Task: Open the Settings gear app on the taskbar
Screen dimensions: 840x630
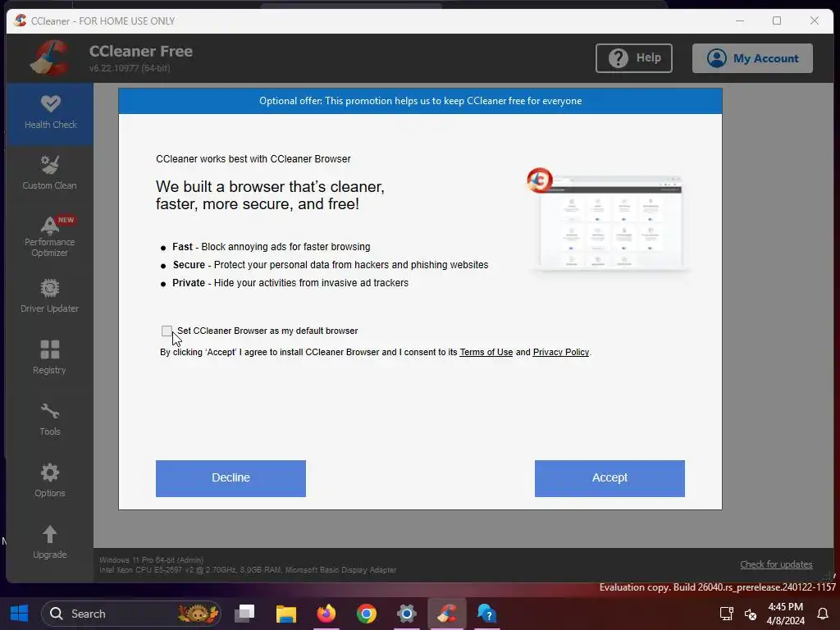Action: click(407, 614)
